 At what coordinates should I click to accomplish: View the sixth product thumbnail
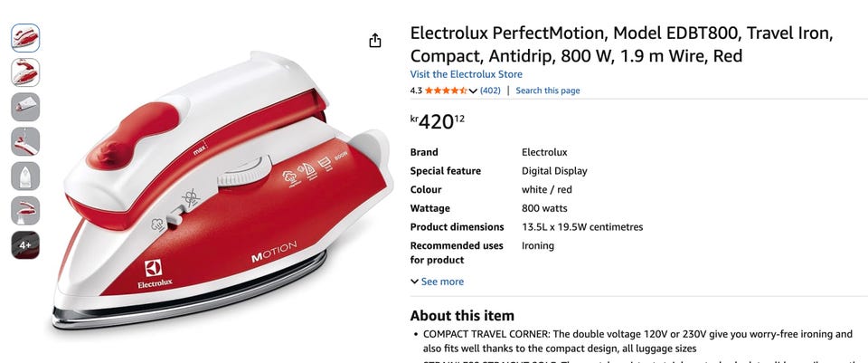coord(25,210)
